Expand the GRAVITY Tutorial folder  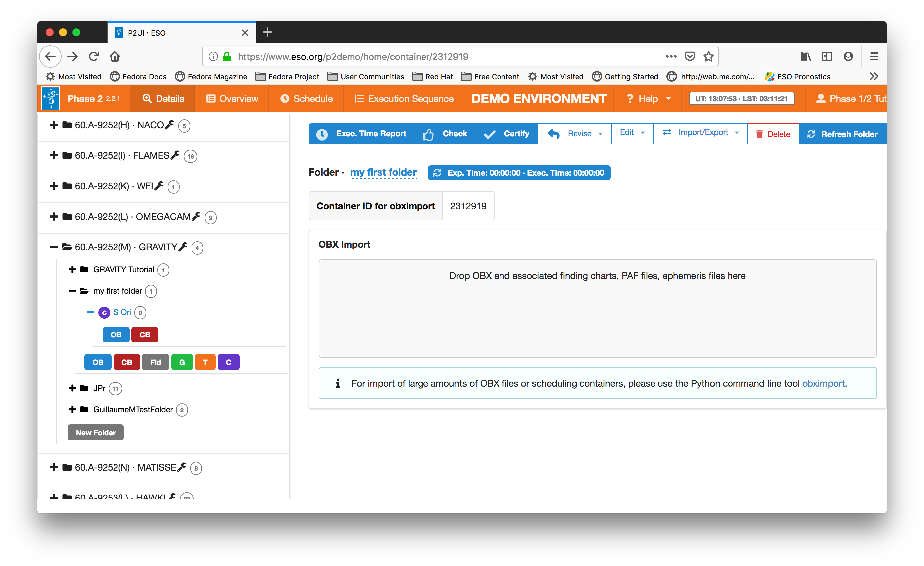72,269
